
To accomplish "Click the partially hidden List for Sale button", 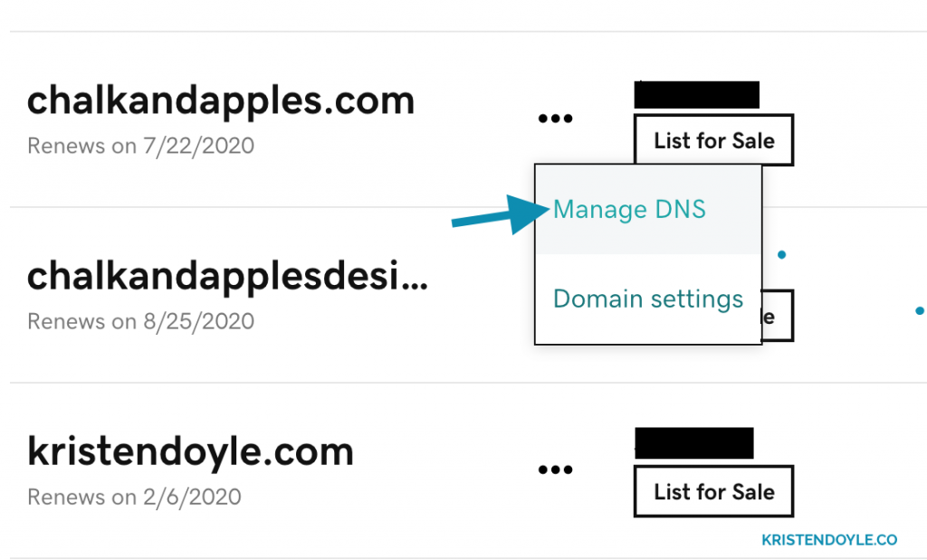I will point(778,316).
